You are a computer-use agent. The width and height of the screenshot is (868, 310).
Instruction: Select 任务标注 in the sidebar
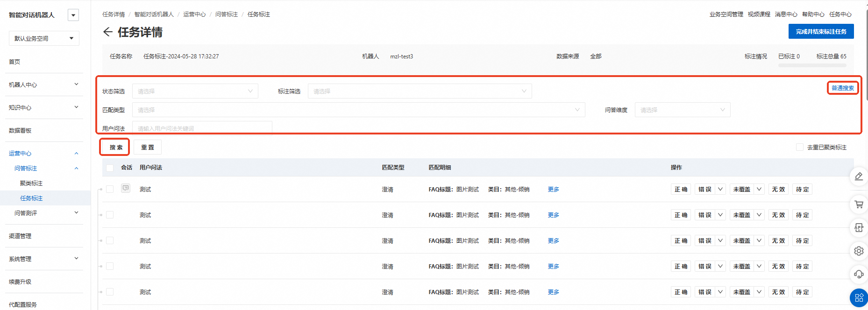tap(31, 198)
